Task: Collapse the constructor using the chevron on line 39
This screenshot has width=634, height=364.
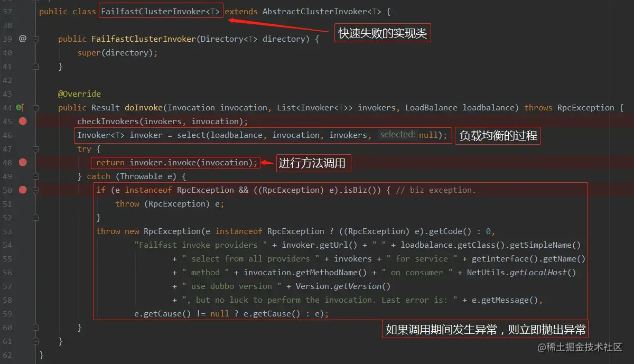Action: pyautogui.click(x=35, y=39)
